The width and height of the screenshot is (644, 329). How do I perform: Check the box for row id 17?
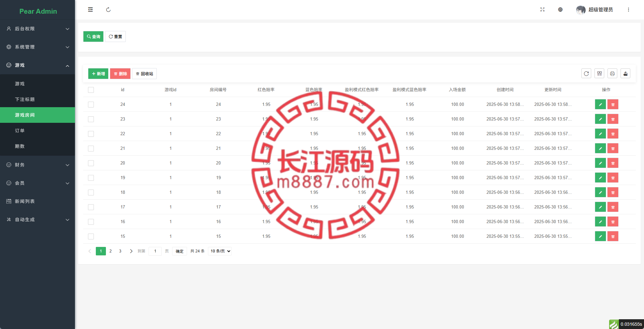[91, 207]
